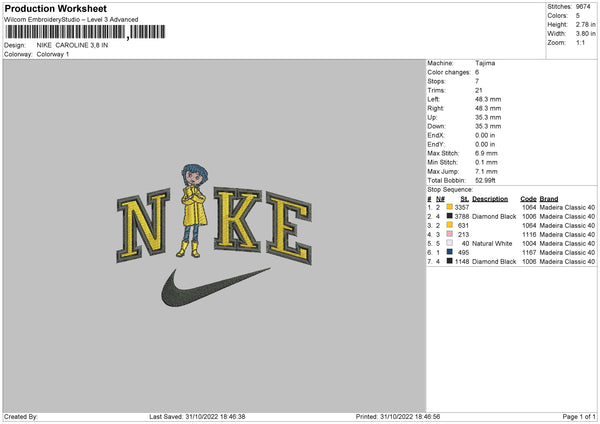This screenshot has width=600, height=424.
Task: Click the barcode under the worksheet title
Action: pos(85,32)
